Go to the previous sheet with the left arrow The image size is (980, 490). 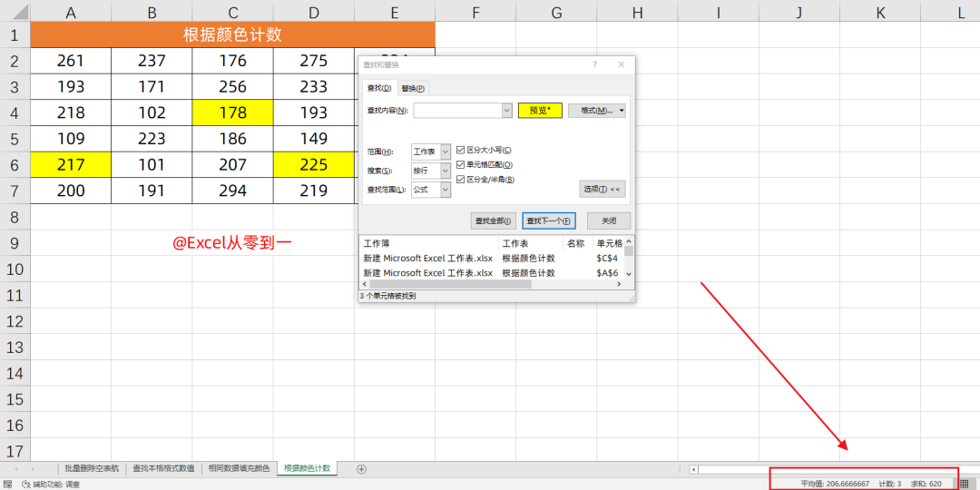(x=16, y=469)
